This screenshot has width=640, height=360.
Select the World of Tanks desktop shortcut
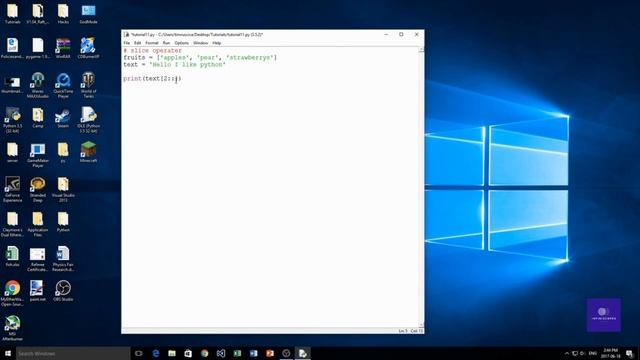(88, 85)
